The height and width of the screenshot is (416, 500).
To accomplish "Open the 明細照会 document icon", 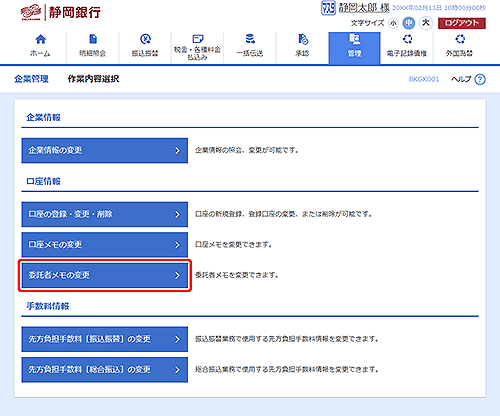I will point(93,39).
